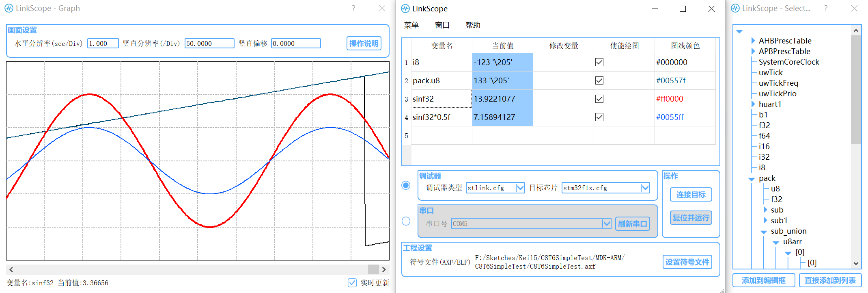Click the 直接添加到列表 button

coord(830,280)
